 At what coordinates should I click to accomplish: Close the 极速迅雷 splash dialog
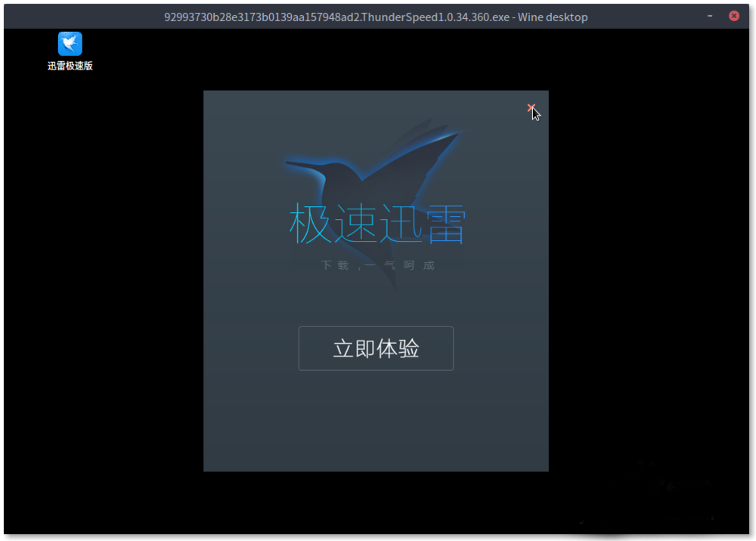pyautogui.click(x=531, y=107)
